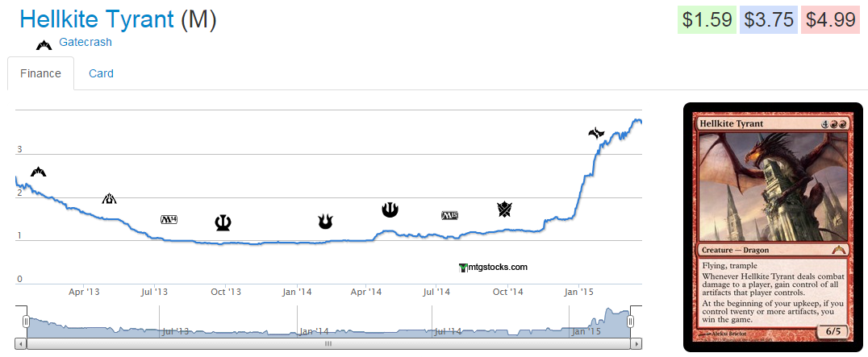The height and width of the screenshot is (357, 868).
Task: Click the Hellkite Tyrant card image
Action: 774,227
